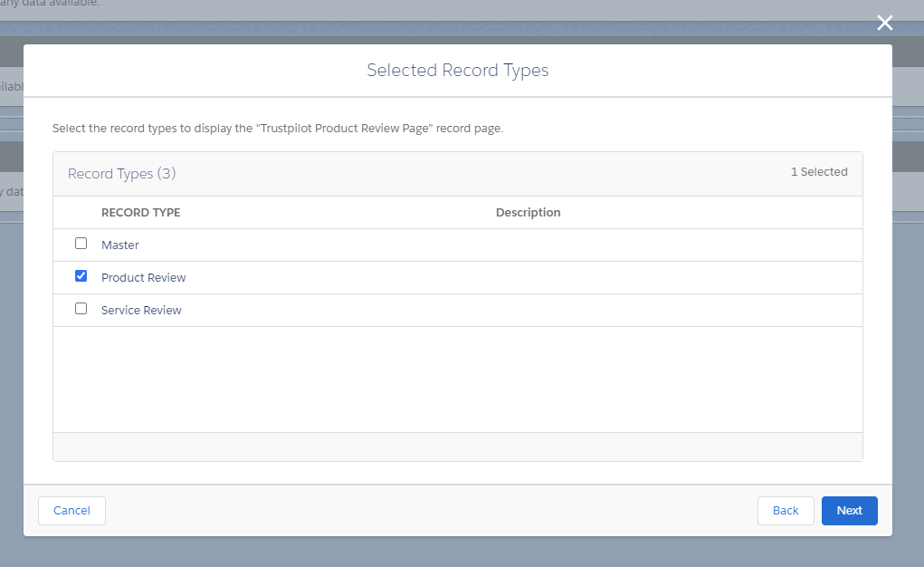Viewport: 924px width, 567px height.
Task: Open the Service Review record type link
Action: (x=141, y=310)
